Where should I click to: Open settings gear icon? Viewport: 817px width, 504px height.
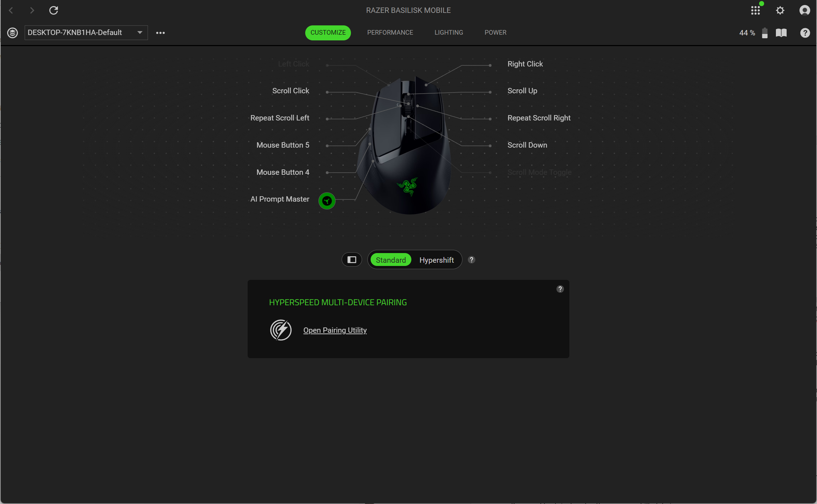tap(780, 10)
